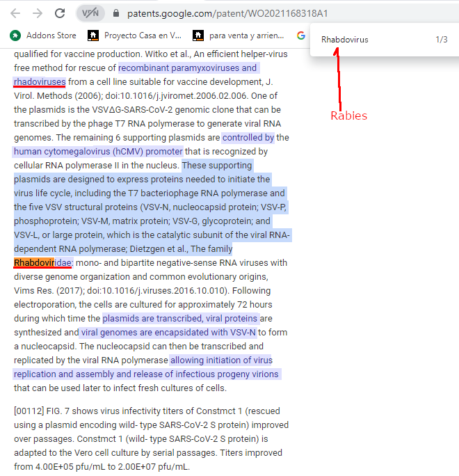Click the orange highlighted Rhabdovir match

coord(33,263)
